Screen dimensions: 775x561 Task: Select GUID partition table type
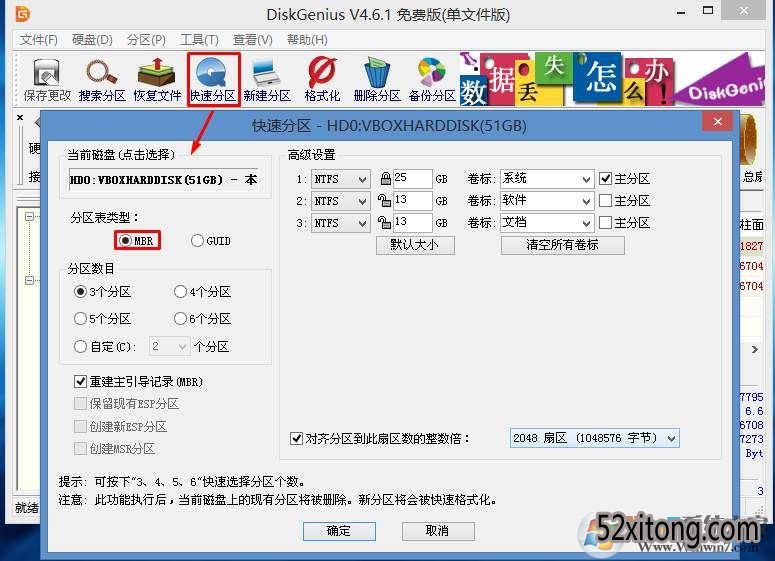tap(211, 241)
